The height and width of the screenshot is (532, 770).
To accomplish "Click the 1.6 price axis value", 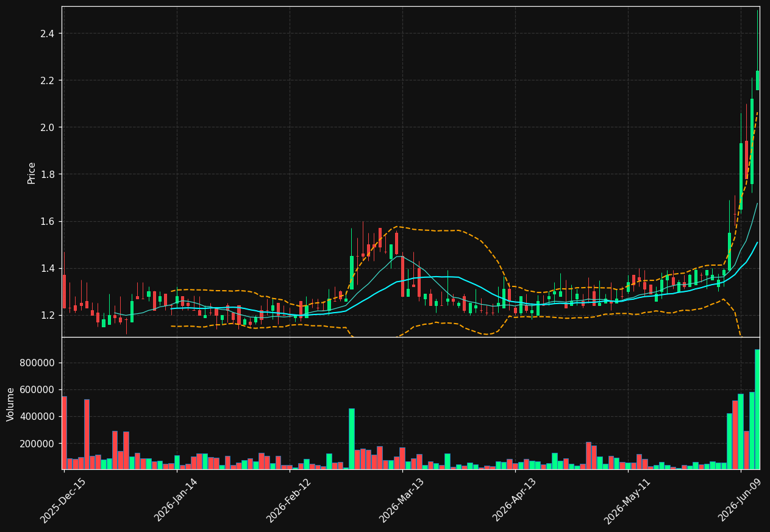I will point(48,221).
